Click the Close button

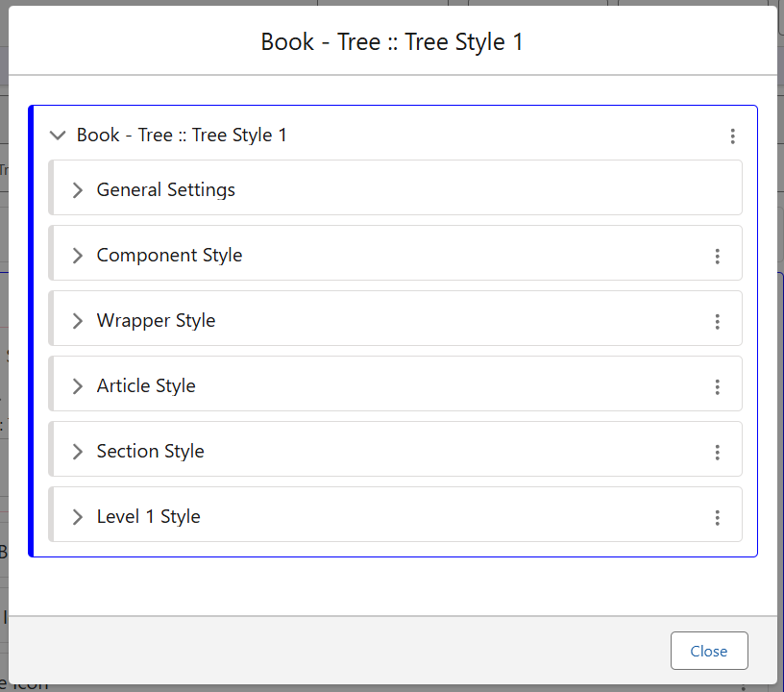tap(708, 651)
